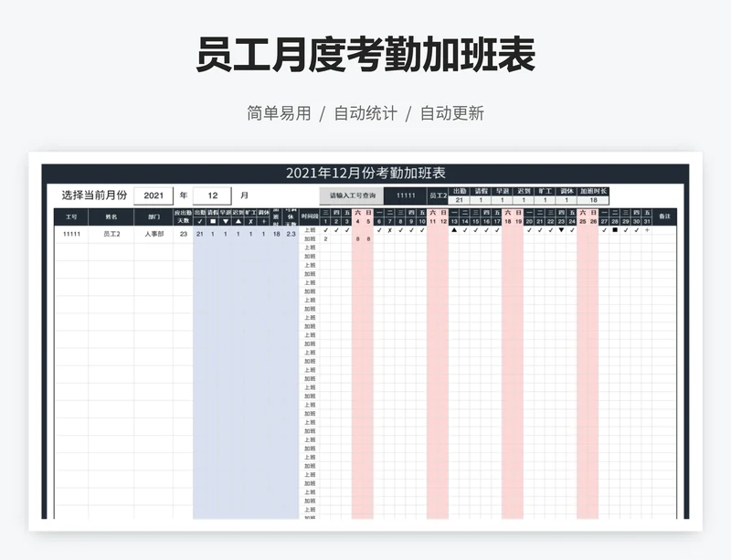Screen dimensions: 731x560
Task: Select the 出勤 checkmark legend symbol
Action: [200, 221]
